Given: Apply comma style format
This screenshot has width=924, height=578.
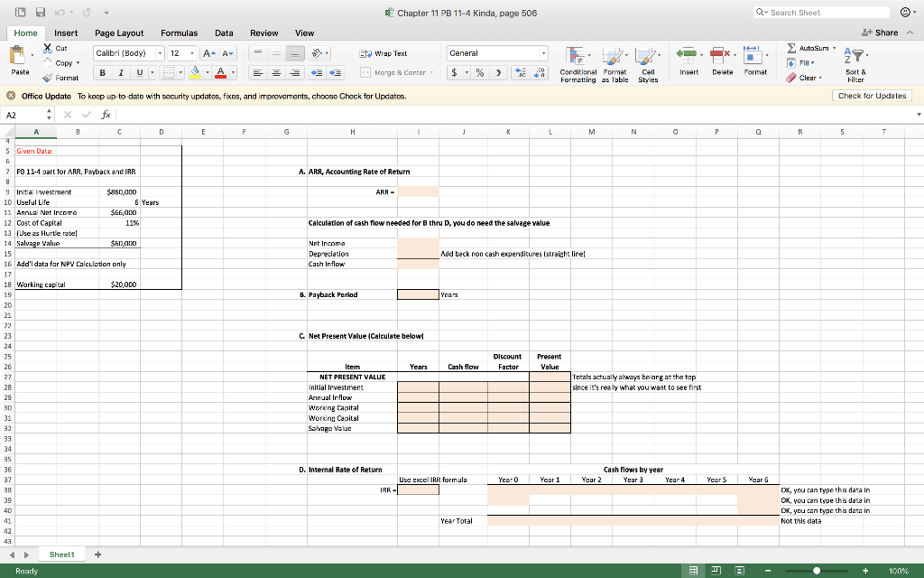Looking at the screenshot, I should click(x=498, y=72).
